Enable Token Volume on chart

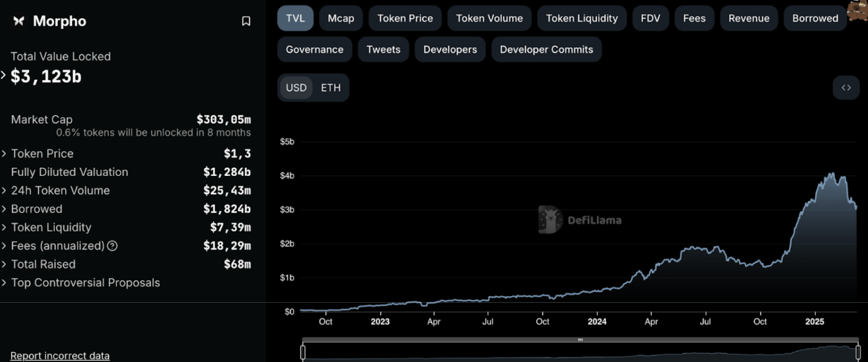489,18
